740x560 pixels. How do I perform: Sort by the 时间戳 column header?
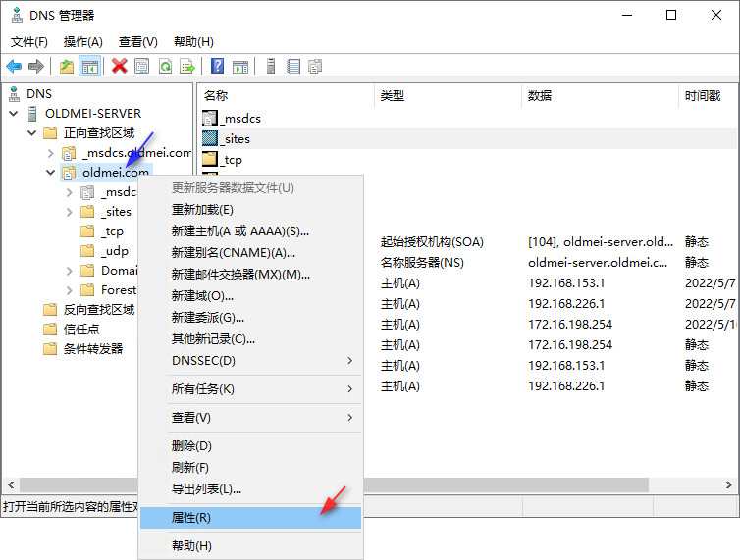tap(708, 96)
